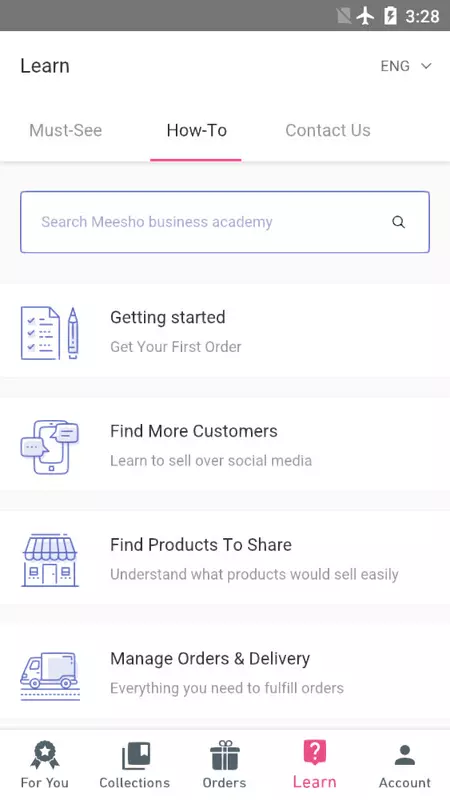Switch to the Must-See tab
The image size is (450, 800).
point(66,130)
